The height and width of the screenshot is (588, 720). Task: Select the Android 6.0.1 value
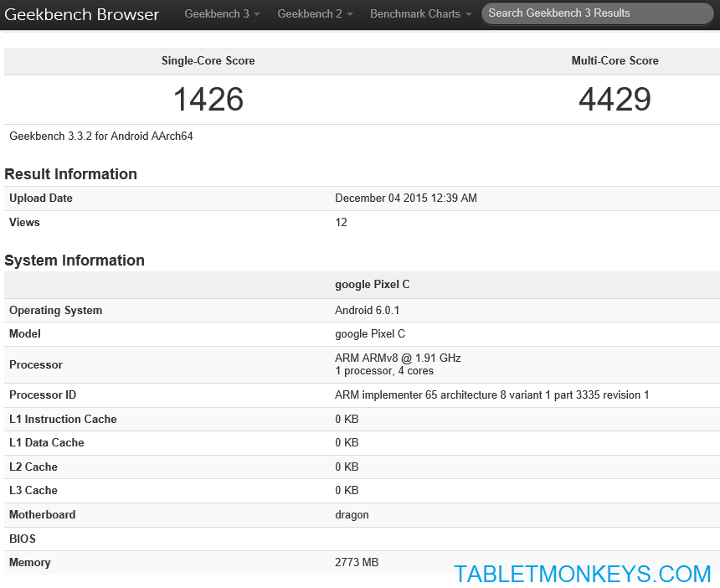pyautogui.click(x=367, y=310)
